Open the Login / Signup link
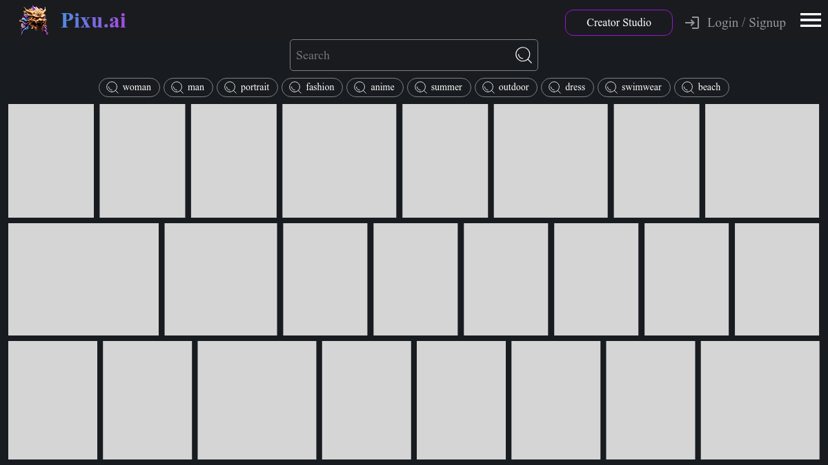The height and width of the screenshot is (465, 828). (746, 23)
